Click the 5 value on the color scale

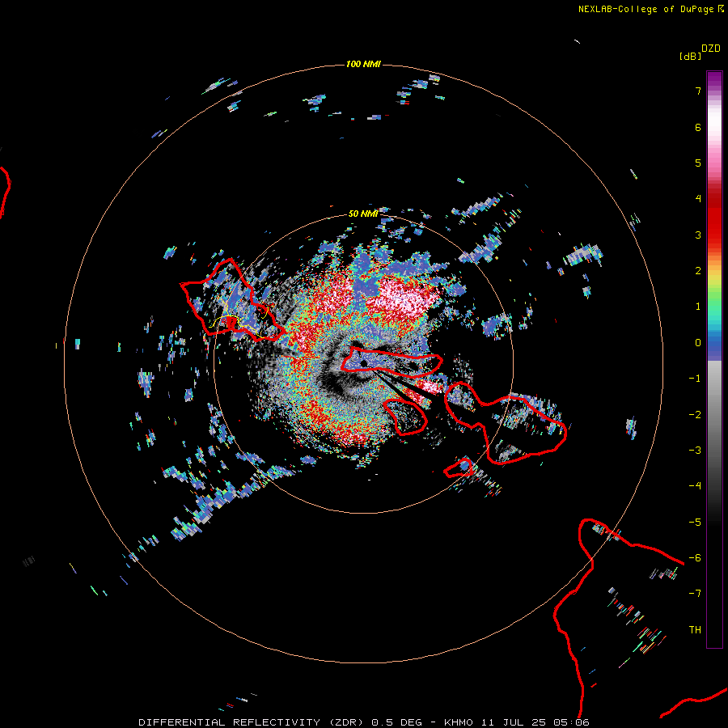698,163
